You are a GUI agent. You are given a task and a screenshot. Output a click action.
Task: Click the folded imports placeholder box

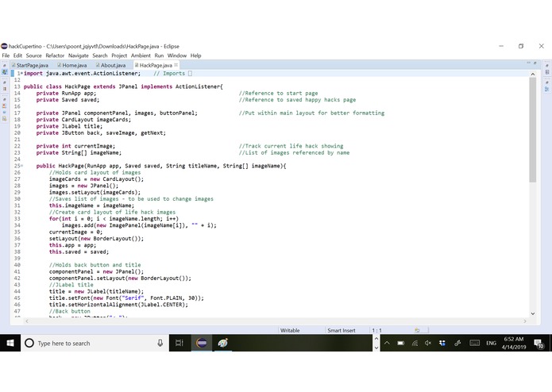coord(190,74)
